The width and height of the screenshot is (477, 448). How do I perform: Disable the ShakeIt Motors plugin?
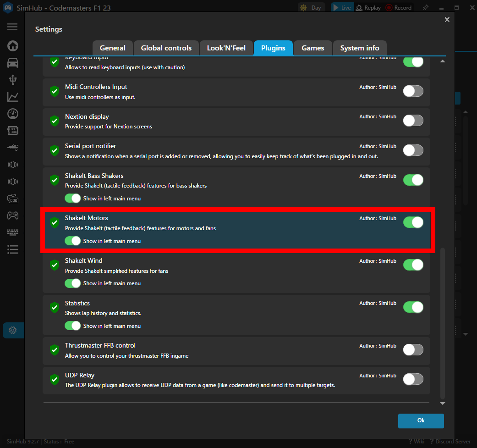coord(413,222)
